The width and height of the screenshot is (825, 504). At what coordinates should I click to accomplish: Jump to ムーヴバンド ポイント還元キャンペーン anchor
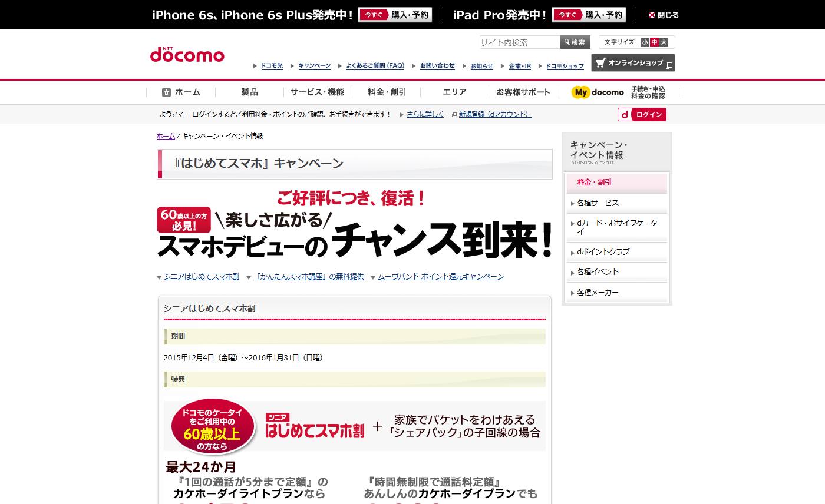[x=441, y=276]
